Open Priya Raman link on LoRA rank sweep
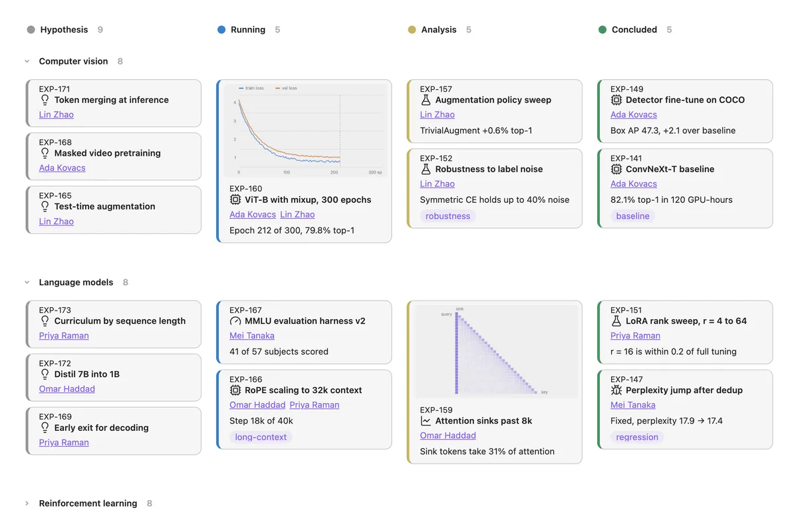The height and width of the screenshot is (532, 798). (x=636, y=335)
